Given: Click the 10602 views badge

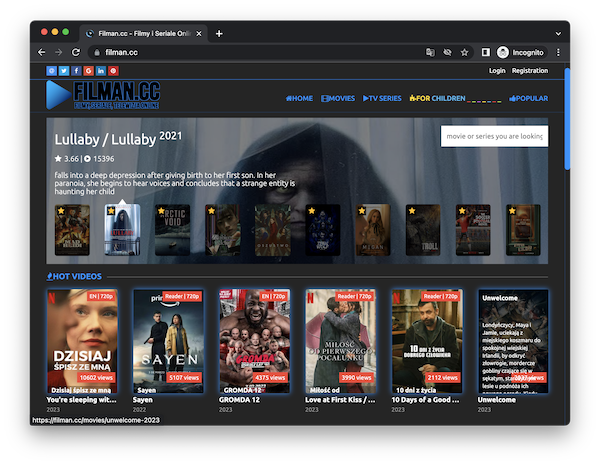Looking at the screenshot, I should tap(96, 378).
